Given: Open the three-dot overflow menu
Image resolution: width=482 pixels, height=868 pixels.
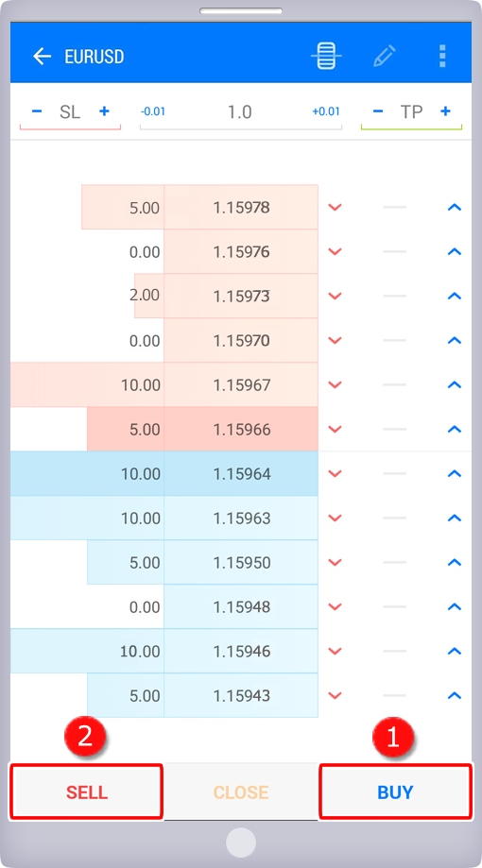Looking at the screenshot, I should point(442,56).
